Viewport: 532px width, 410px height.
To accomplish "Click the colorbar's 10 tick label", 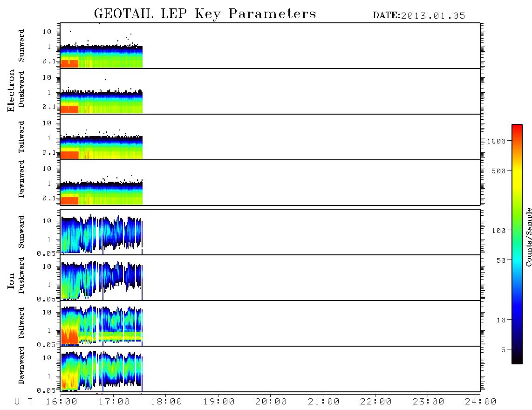I will (501, 320).
